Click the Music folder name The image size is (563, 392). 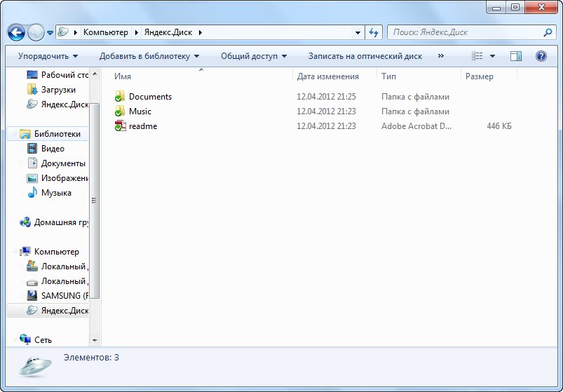(x=140, y=111)
